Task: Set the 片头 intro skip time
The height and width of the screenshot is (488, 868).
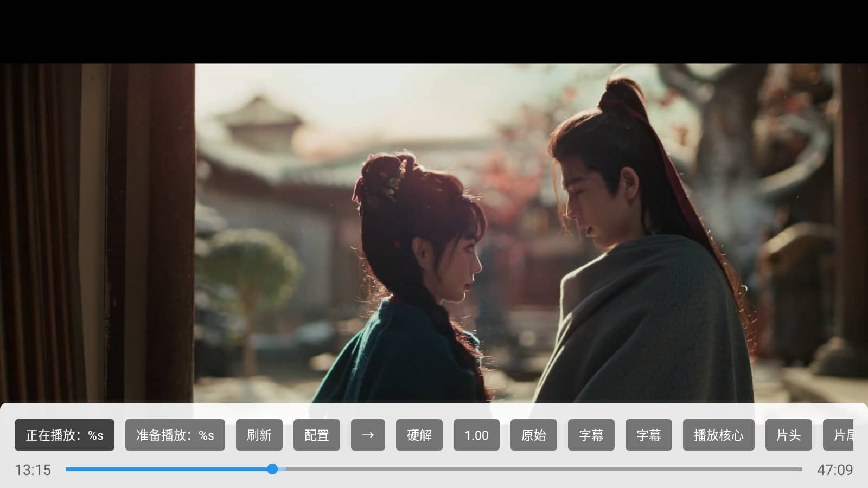Action: point(789,435)
